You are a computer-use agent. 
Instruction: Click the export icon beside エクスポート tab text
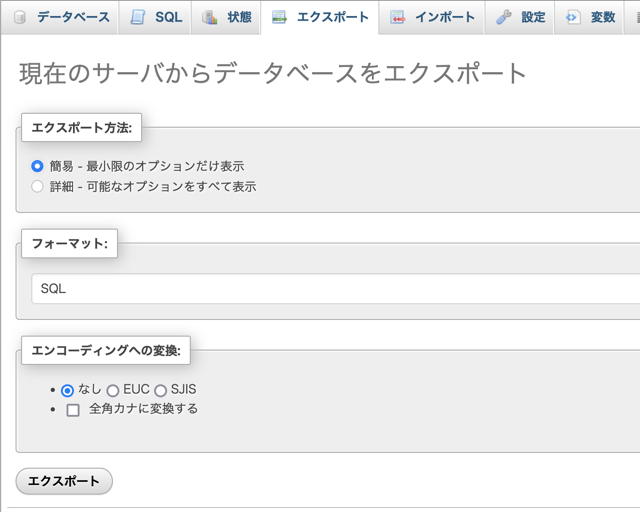point(279,17)
